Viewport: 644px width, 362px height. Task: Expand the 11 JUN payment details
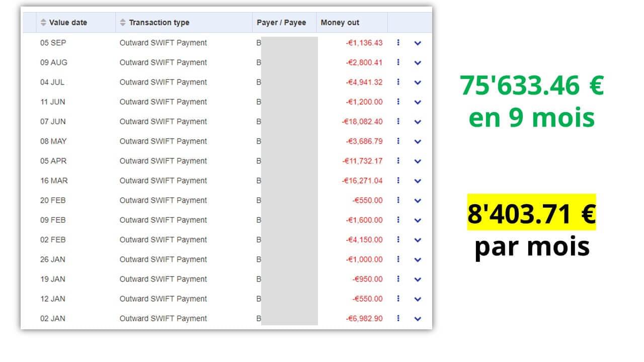click(x=418, y=102)
